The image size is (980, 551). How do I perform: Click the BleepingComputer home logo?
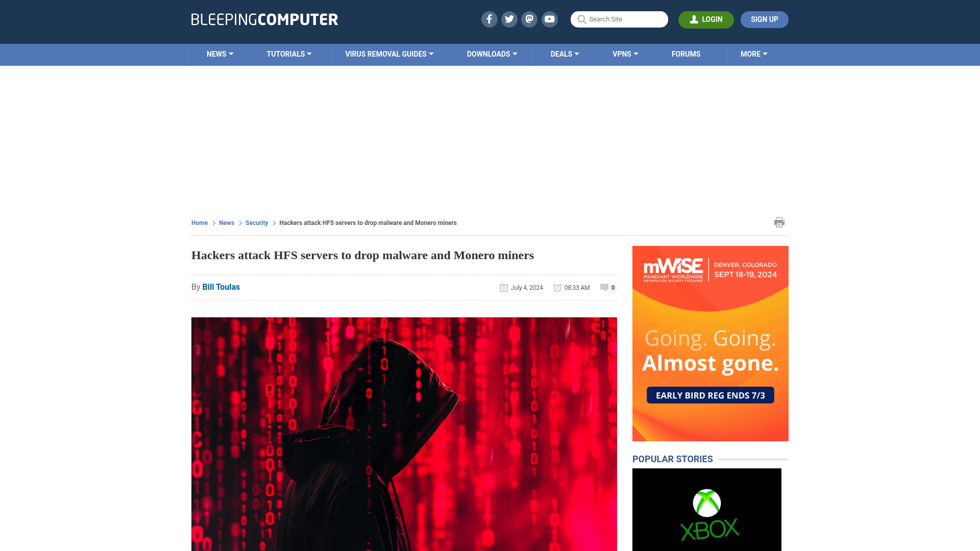pos(264,19)
